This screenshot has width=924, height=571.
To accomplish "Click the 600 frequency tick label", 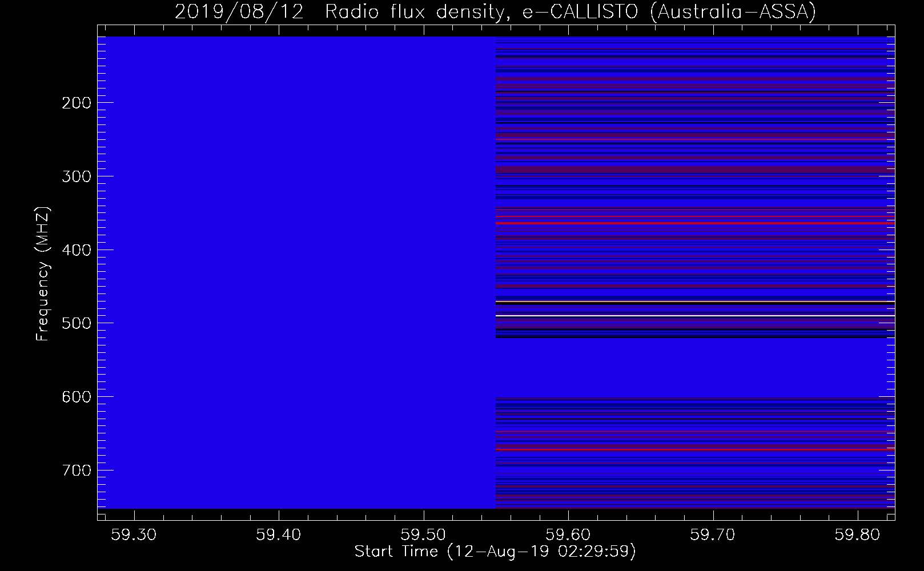I will coord(76,397).
